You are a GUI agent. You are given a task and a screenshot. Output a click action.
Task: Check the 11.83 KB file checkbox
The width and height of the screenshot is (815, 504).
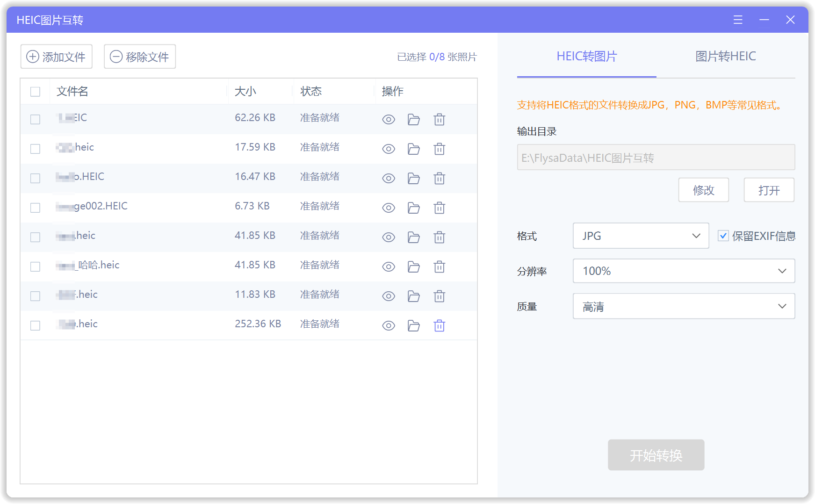tap(35, 296)
